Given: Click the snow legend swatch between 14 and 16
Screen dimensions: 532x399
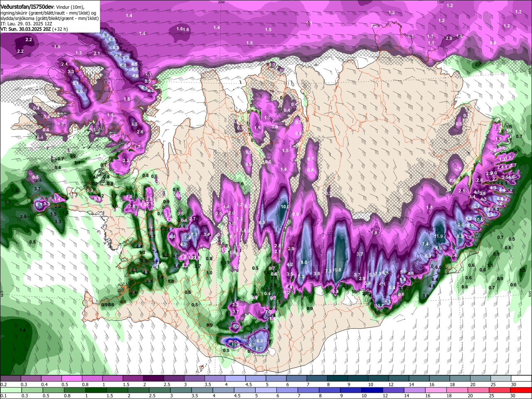Looking at the screenshot, I should 419,379.
